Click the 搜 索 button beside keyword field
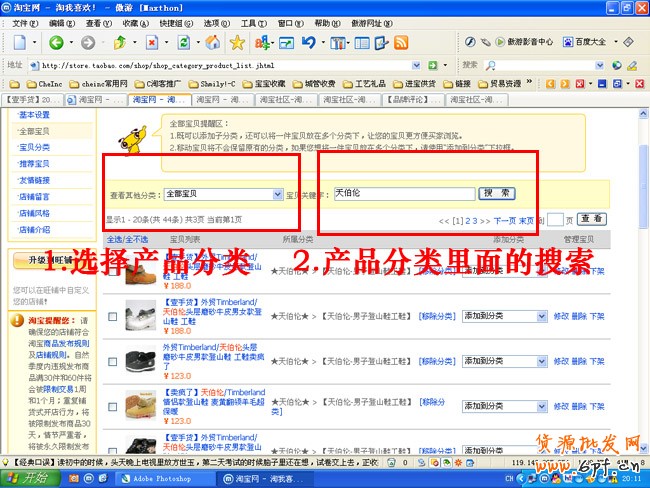The height and width of the screenshot is (488, 650). pyautogui.click(x=497, y=193)
